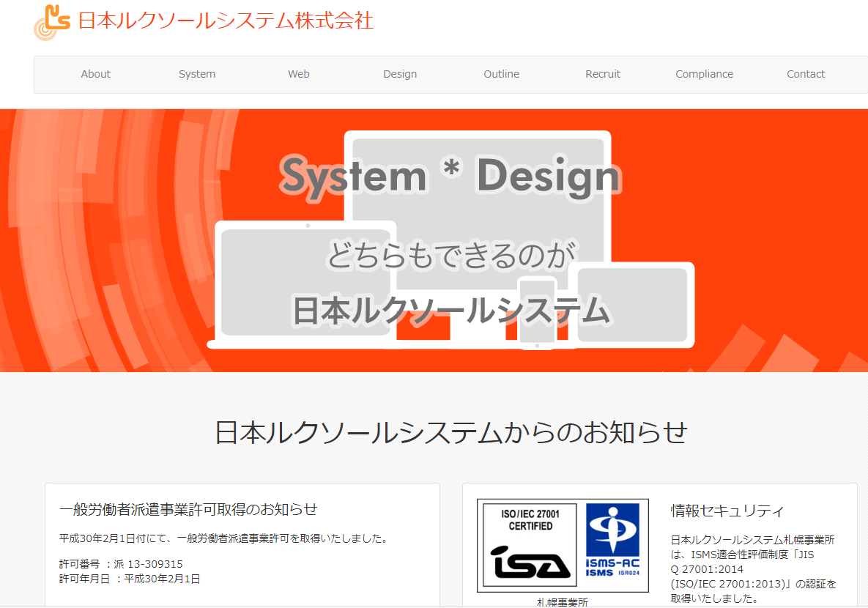Open the Design section
This screenshot has height=608, width=868.
(x=400, y=74)
